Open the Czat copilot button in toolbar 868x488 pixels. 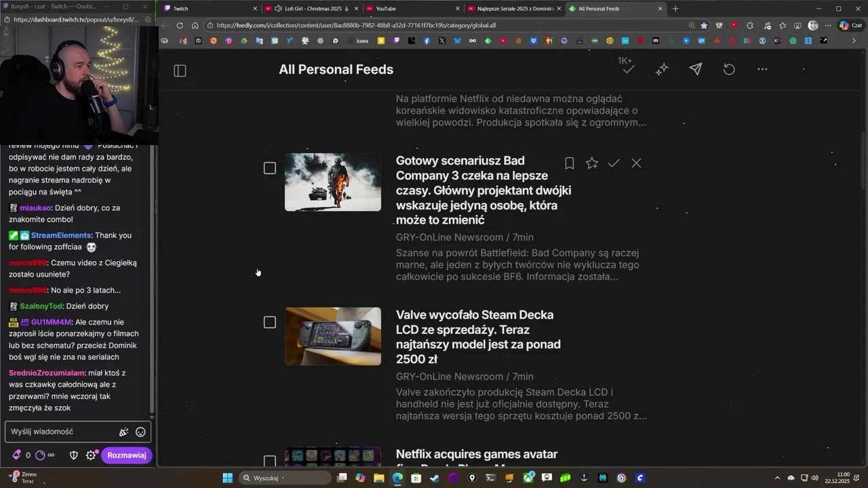point(850,25)
